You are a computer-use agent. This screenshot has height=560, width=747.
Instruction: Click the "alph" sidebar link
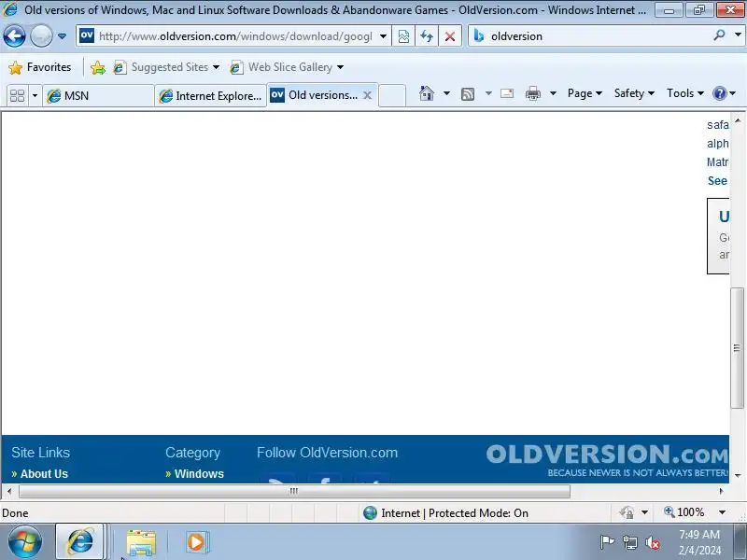click(x=717, y=144)
